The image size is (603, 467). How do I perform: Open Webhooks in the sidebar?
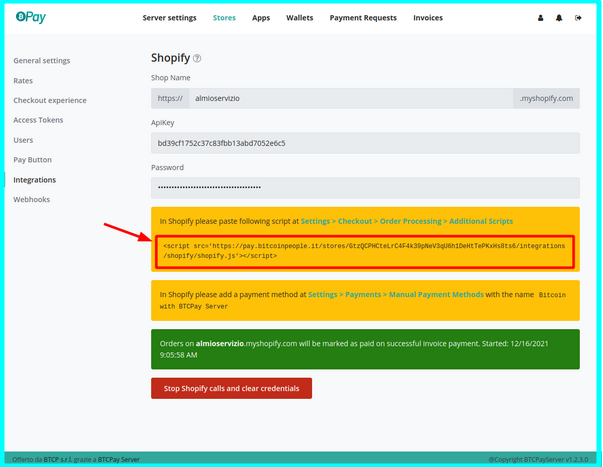click(x=32, y=199)
